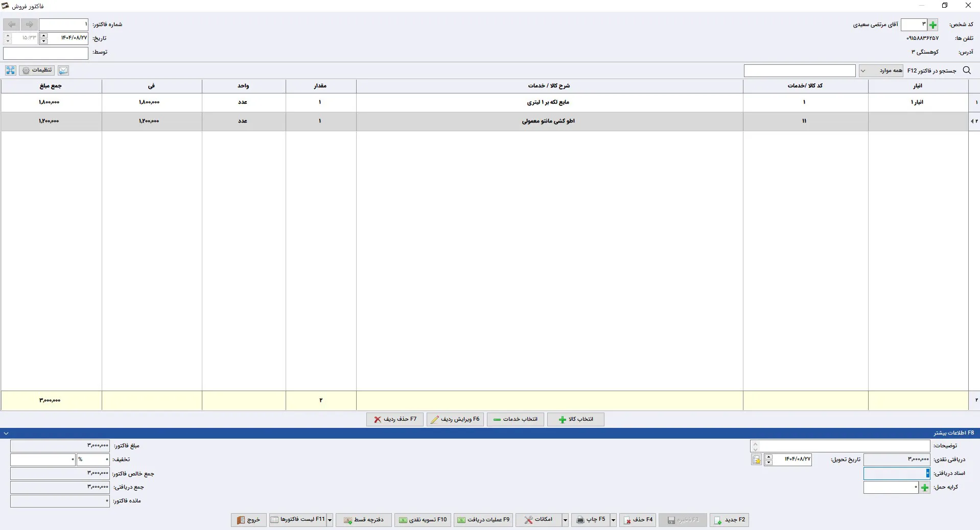The image size is (980, 530).
Task: Open تنظیمات settings button
Action: pyautogui.click(x=37, y=70)
